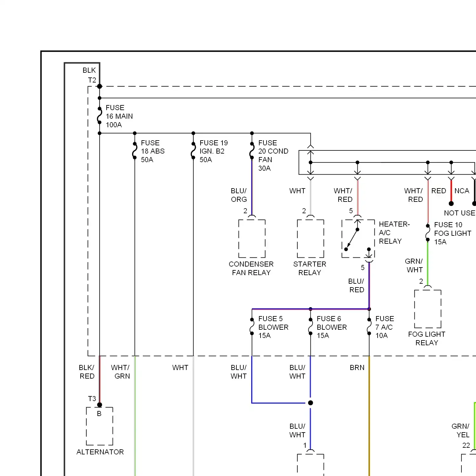Click the WHT/RED label above Heater-A/C Relay
This screenshot has width=476, height=476.
pos(343,195)
